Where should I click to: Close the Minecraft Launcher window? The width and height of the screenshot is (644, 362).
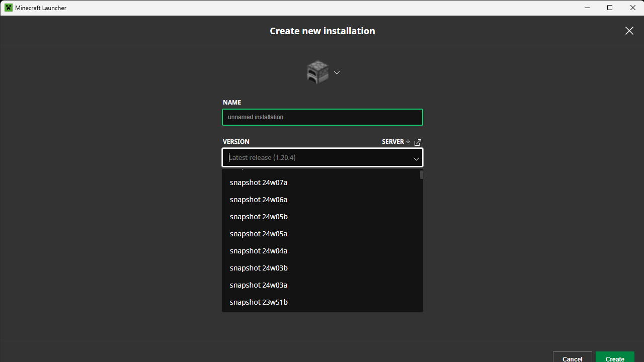click(632, 8)
